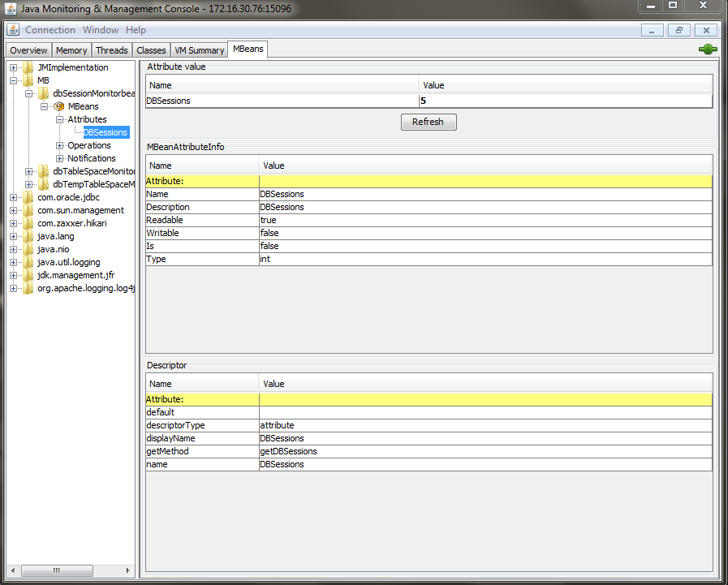
Task: Click the dbTableSpaceMonitor folder icon
Action: tap(43, 171)
